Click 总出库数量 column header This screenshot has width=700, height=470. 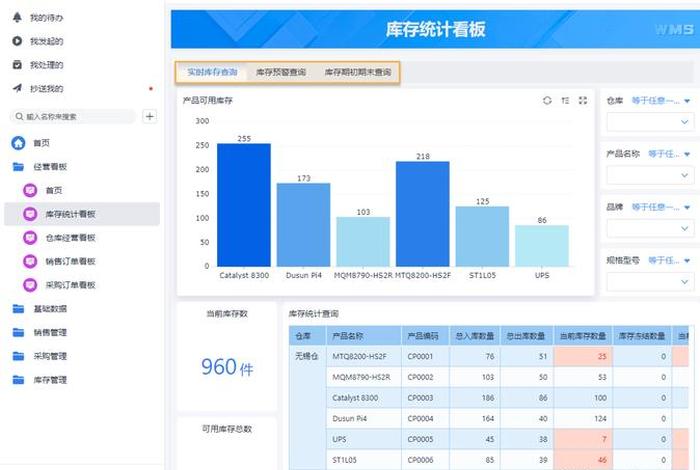pos(526,336)
